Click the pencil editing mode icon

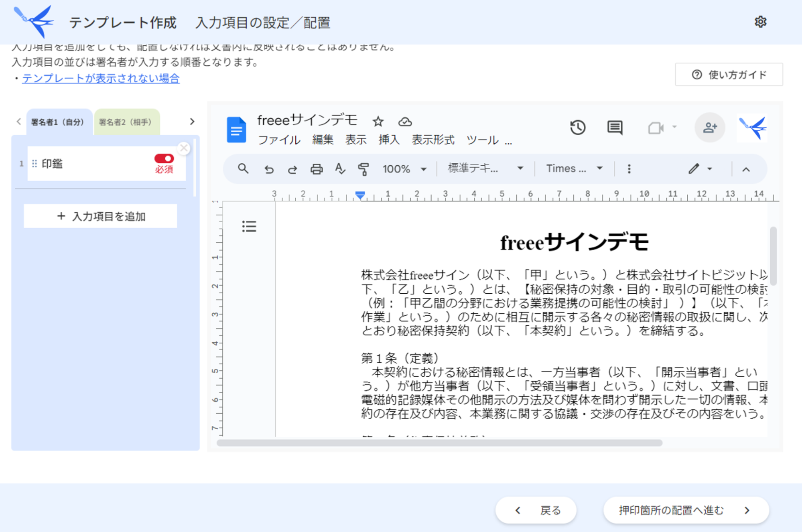point(694,169)
